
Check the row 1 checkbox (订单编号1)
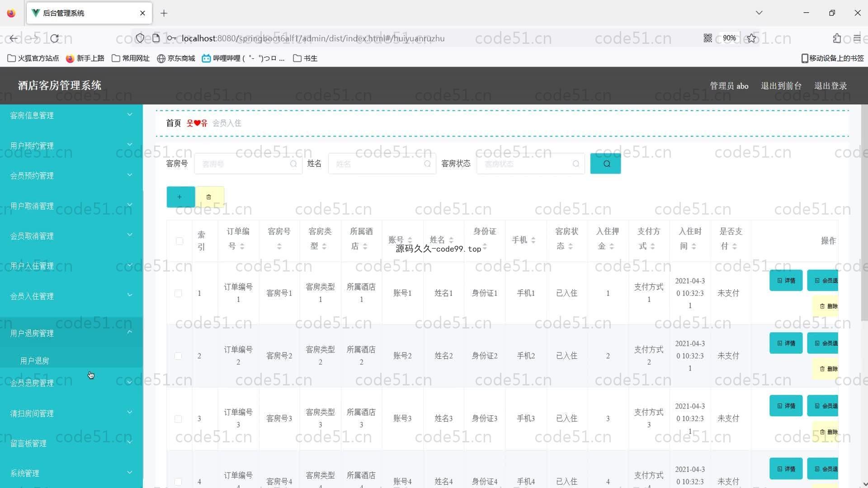pos(178,293)
